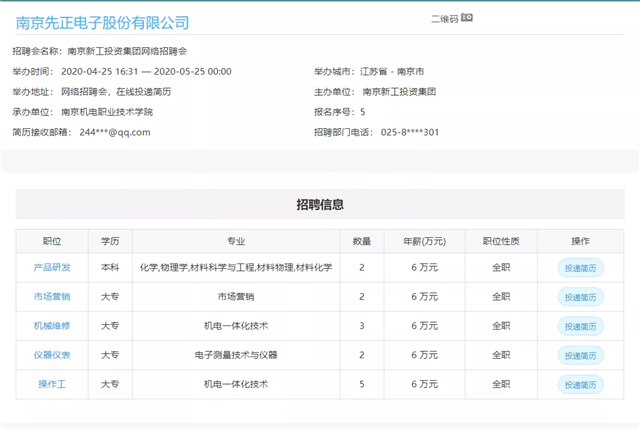Submit resume for 产品研发 position
The image size is (640, 430).
580,268
